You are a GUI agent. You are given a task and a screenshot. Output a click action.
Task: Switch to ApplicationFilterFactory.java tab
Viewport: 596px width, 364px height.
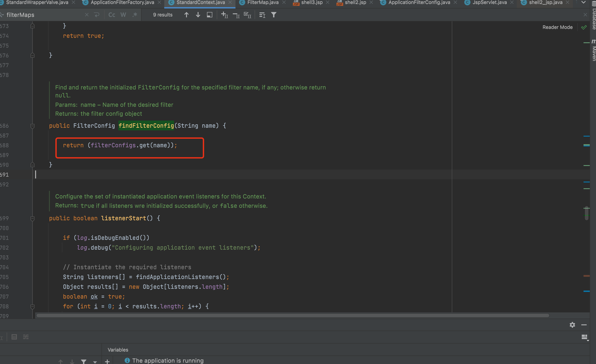point(122,2)
